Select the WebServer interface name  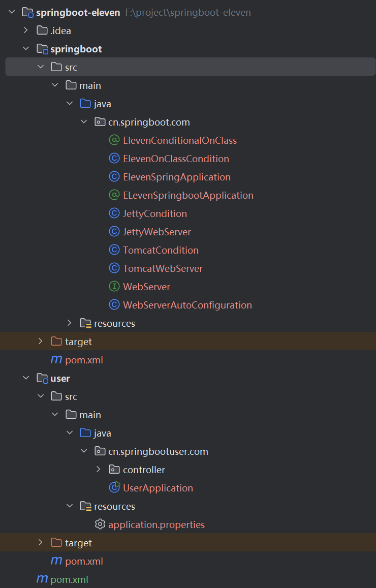(x=146, y=287)
